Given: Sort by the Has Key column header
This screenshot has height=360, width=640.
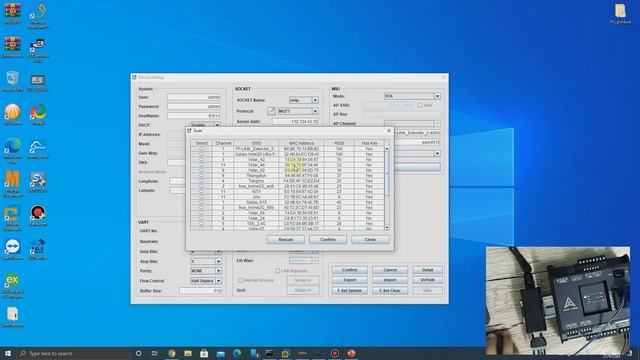Looking at the screenshot, I should point(369,143).
